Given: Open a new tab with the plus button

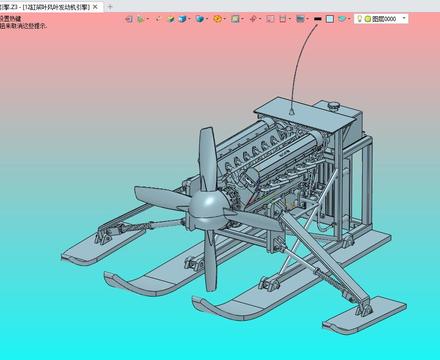Looking at the screenshot, I should [110, 7].
